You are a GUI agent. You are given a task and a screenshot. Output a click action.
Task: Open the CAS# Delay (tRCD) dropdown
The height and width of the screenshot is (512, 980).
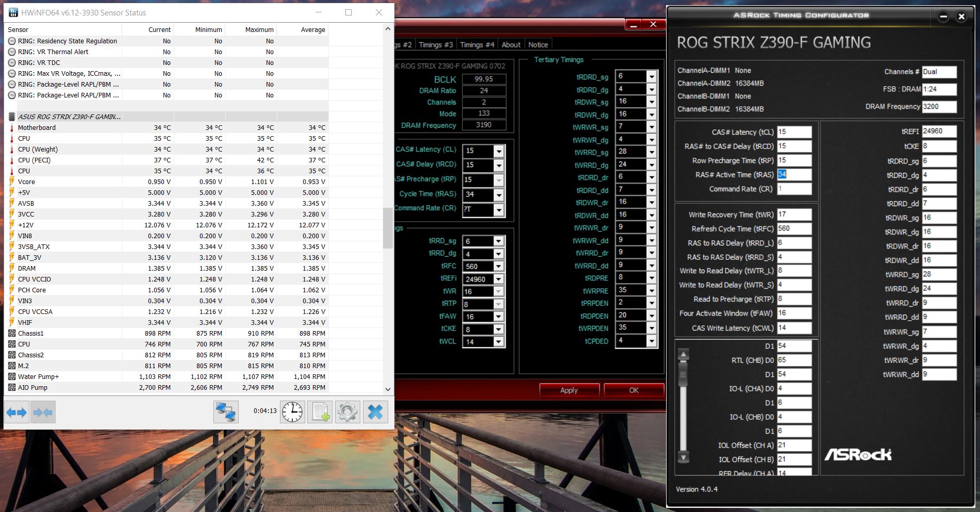499,166
